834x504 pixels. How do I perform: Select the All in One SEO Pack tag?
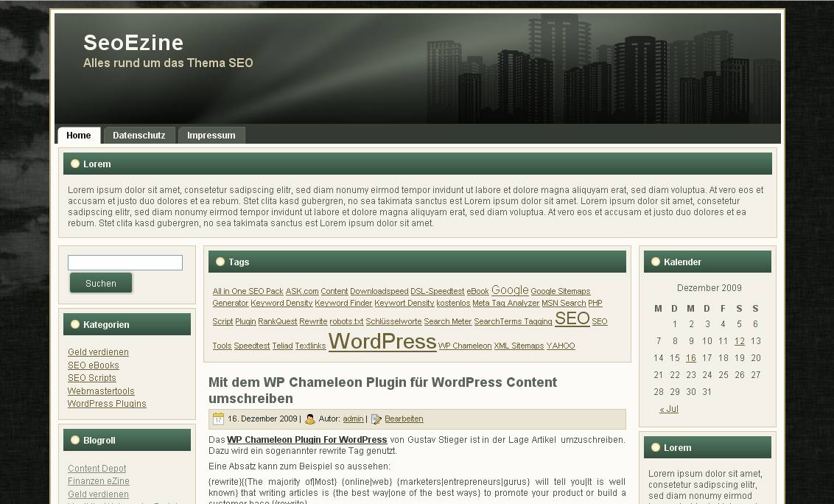point(248,291)
